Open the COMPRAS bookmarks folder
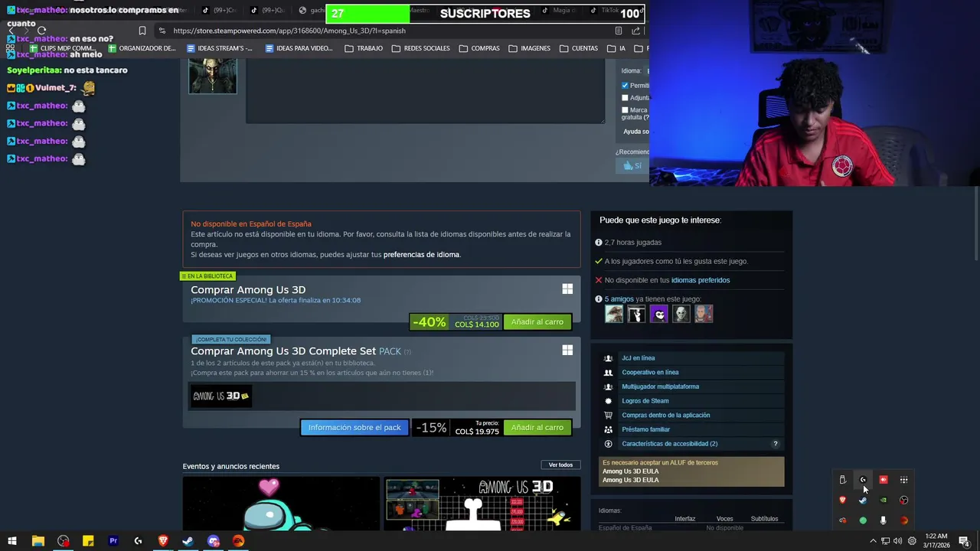980x551 pixels. (479, 48)
